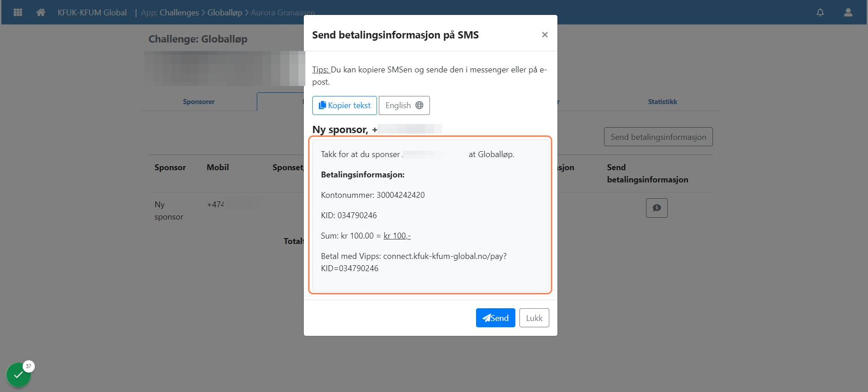868x392 pixels.
Task: Click the underlined kr 100,- amount
Action: (x=397, y=236)
